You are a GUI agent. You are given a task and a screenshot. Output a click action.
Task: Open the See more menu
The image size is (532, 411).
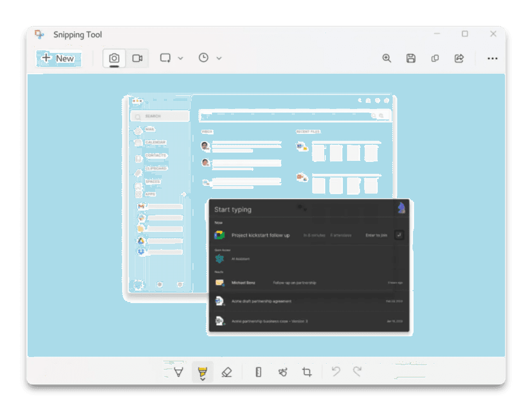[x=492, y=58]
